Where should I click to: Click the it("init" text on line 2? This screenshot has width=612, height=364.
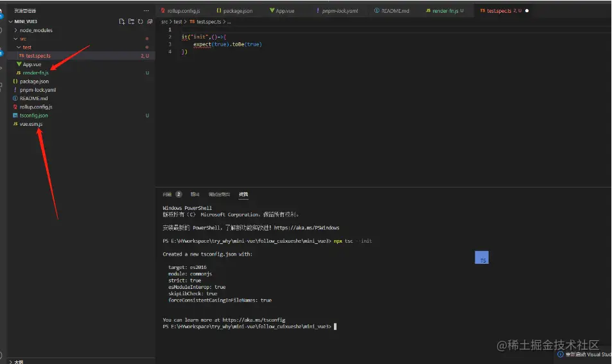point(196,37)
